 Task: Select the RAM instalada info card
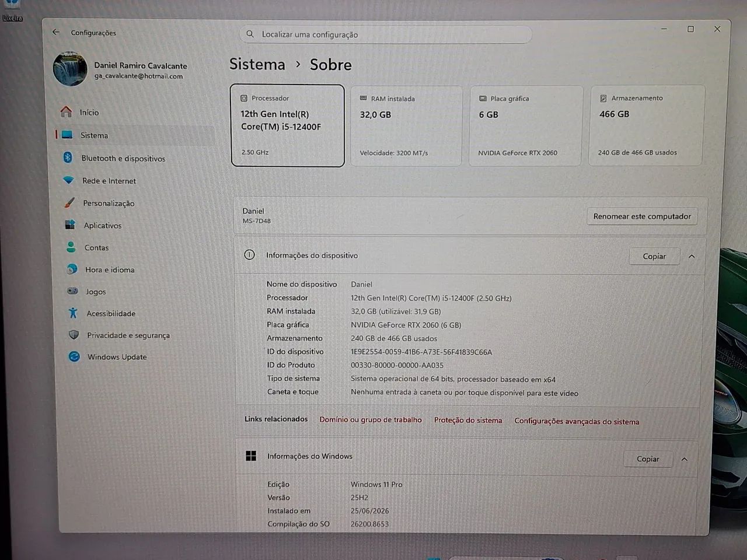pyautogui.click(x=407, y=125)
